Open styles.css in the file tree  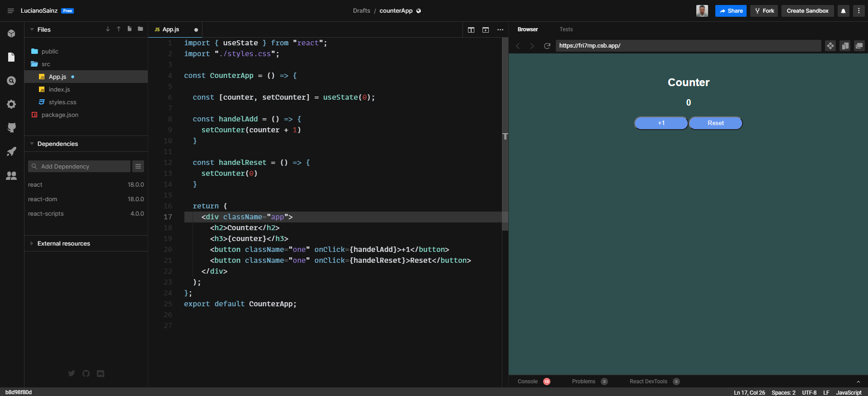(86, 102)
